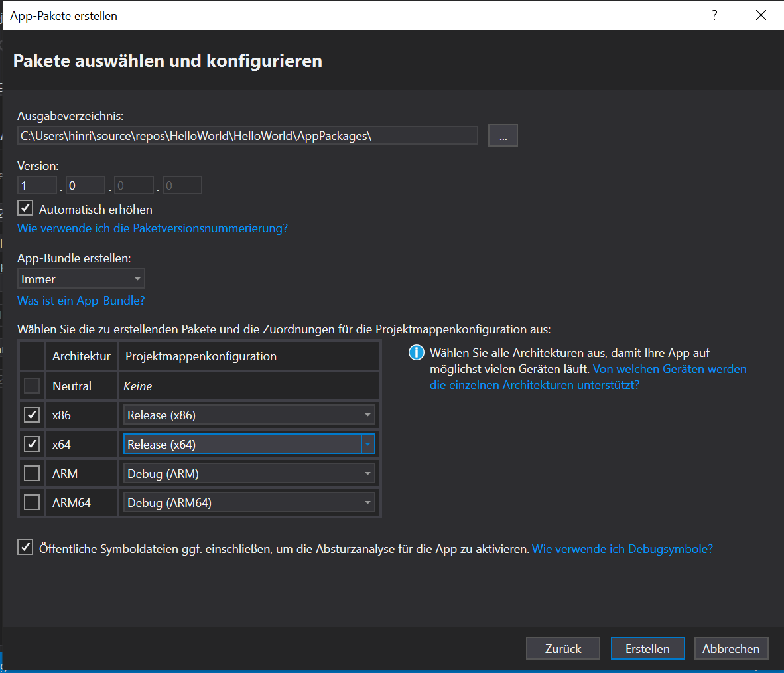Click the Zurück button
This screenshot has height=673, width=784.
pos(562,648)
